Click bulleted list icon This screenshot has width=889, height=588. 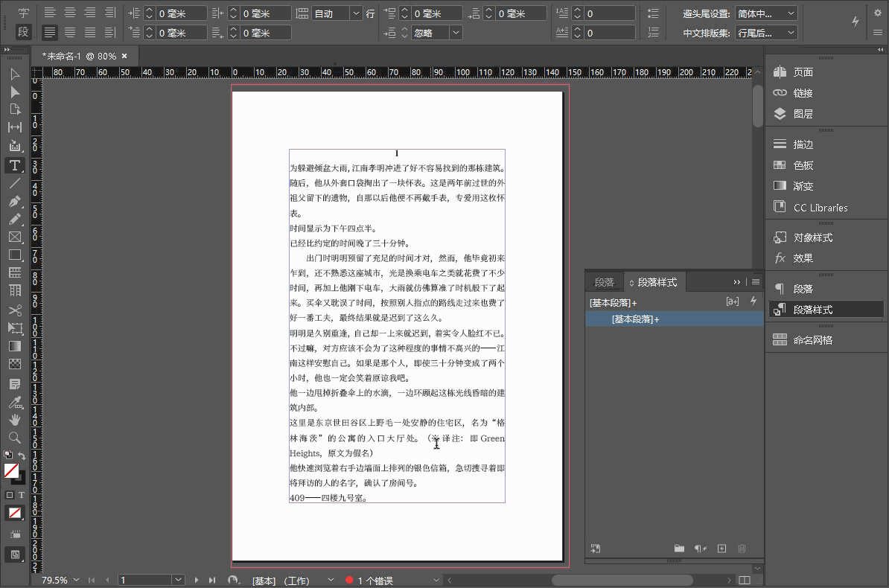click(653, 13)
